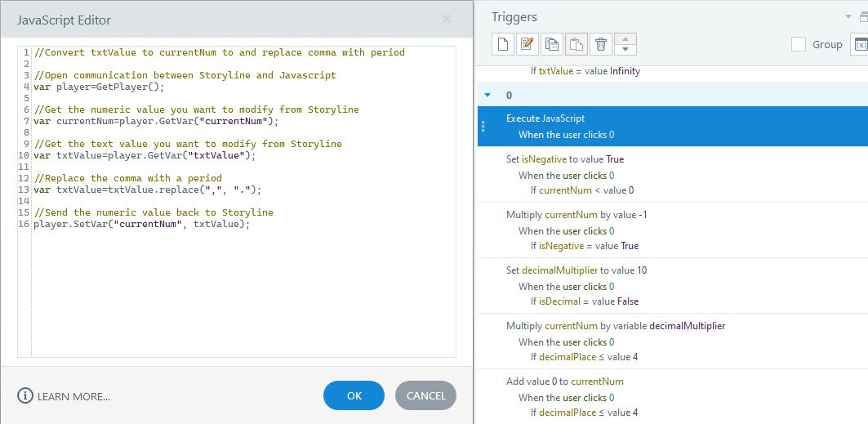Image resolution: width=868 pixels, height=424 pixels.
Task: Grab the drag handle of Execute JavaScript trigger
Action: [483, 127]
